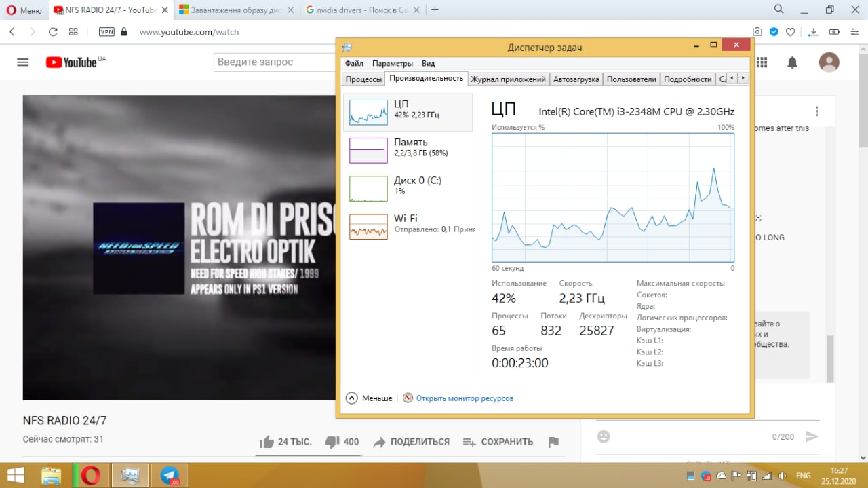Switch the ENG input language indicator
868x488 pixels.
[803, 476]
